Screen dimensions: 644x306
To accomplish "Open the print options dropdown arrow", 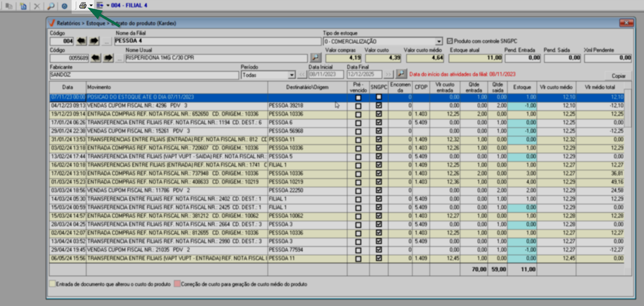I will [x=91, y=6].
